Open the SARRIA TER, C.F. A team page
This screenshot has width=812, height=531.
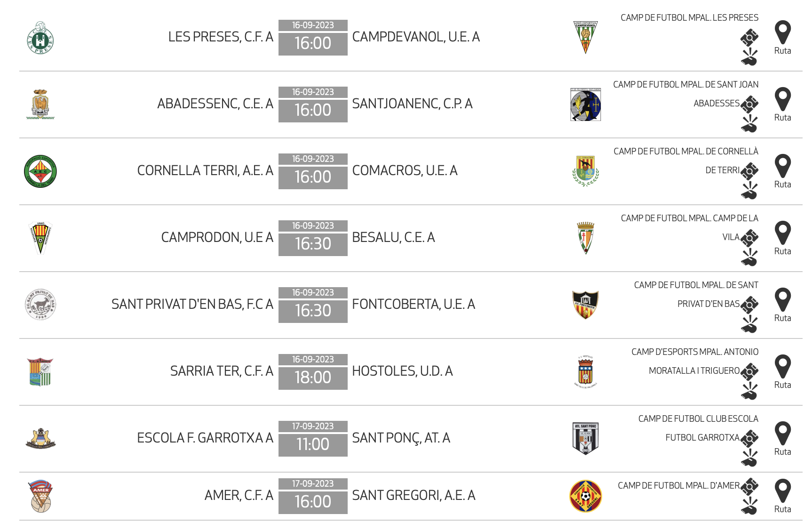tap(222, 371)
